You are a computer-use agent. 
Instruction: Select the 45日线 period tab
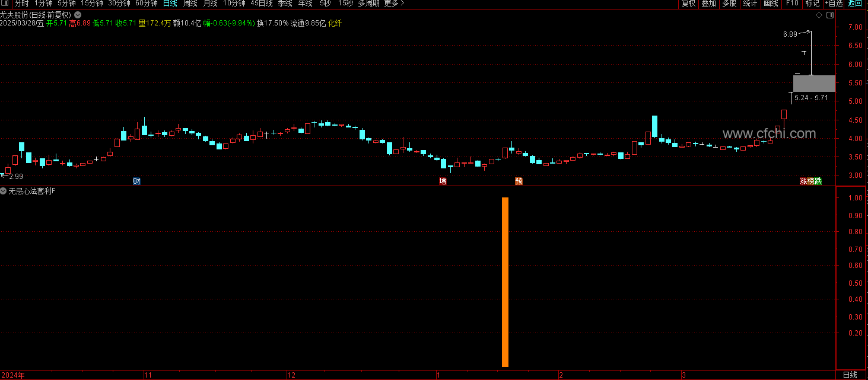(x=262, y=4)
